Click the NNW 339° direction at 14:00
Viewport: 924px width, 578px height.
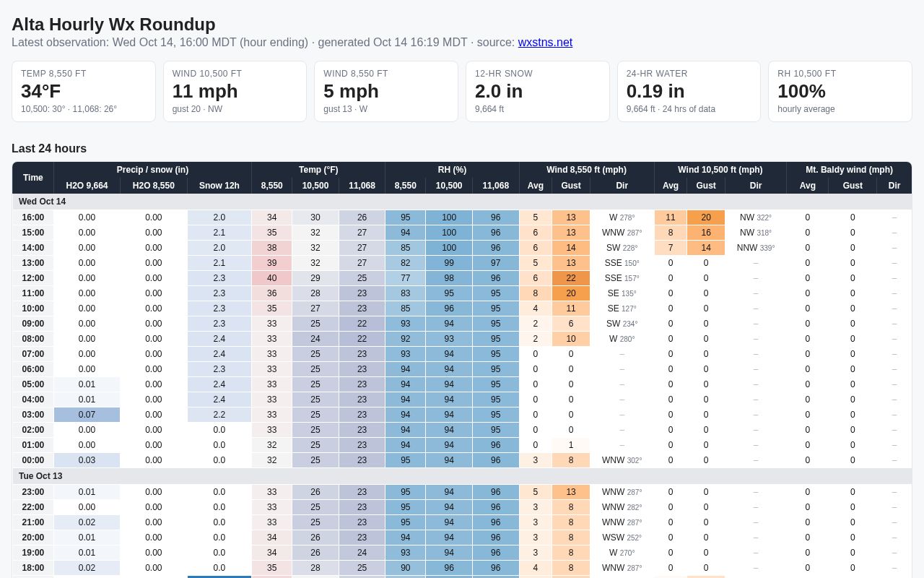[x=756, y=248]
